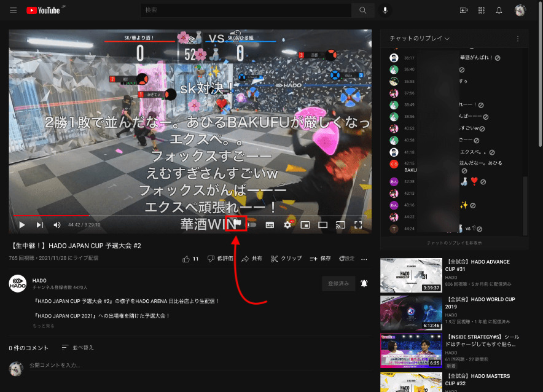Expand description with もっと見る
Screen dimensions: 543x392
[43, 326]
